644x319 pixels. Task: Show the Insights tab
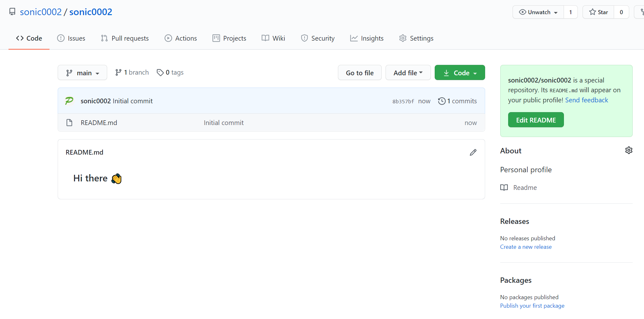coord(367,38)
